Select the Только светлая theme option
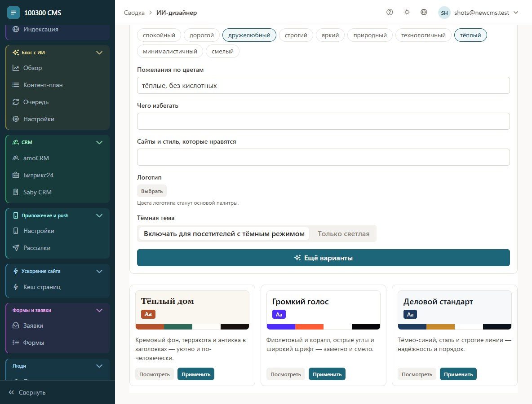532x404 pixels. tap(343, 233)
